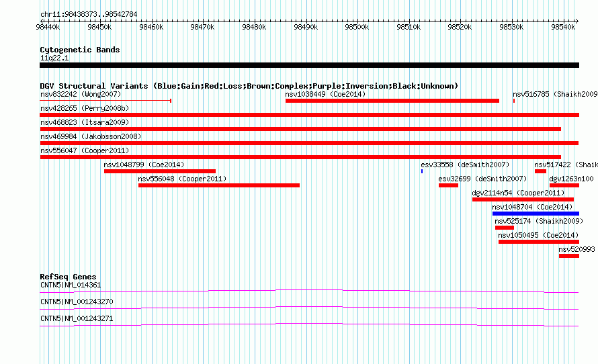
Task: Open the nsv517422 variant label
Action: [x=566, y=165]
